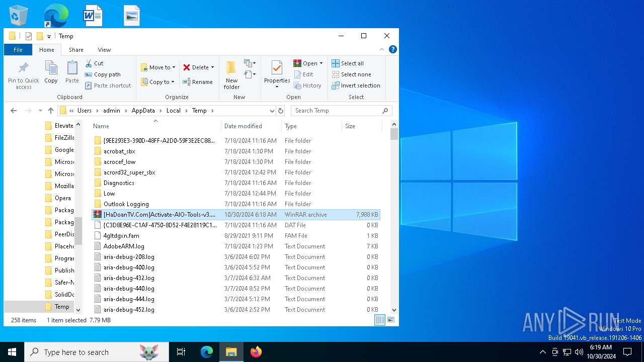Click the red Delete icon
This screenshot has width=644, height=362.
tap(187, 67)
